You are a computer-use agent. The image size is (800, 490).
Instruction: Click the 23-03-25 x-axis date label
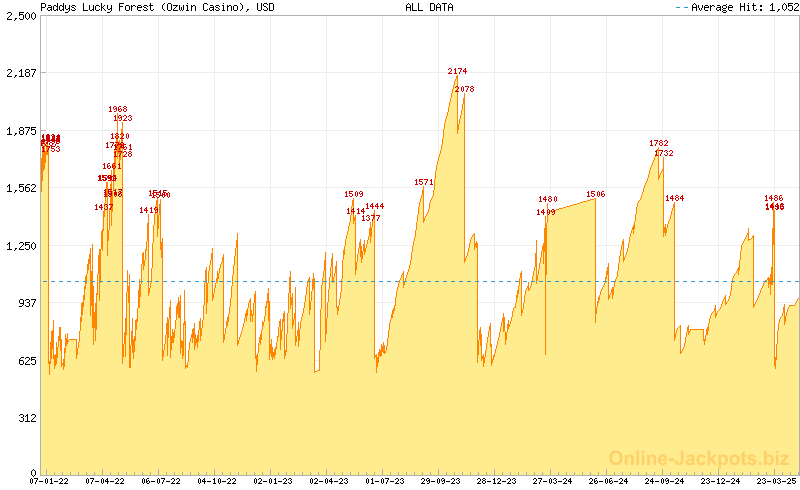click(x=776, y=482)
